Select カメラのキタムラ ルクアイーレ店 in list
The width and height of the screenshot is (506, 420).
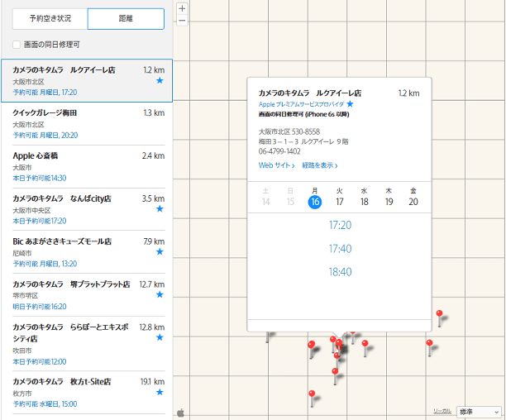point(87,81)
